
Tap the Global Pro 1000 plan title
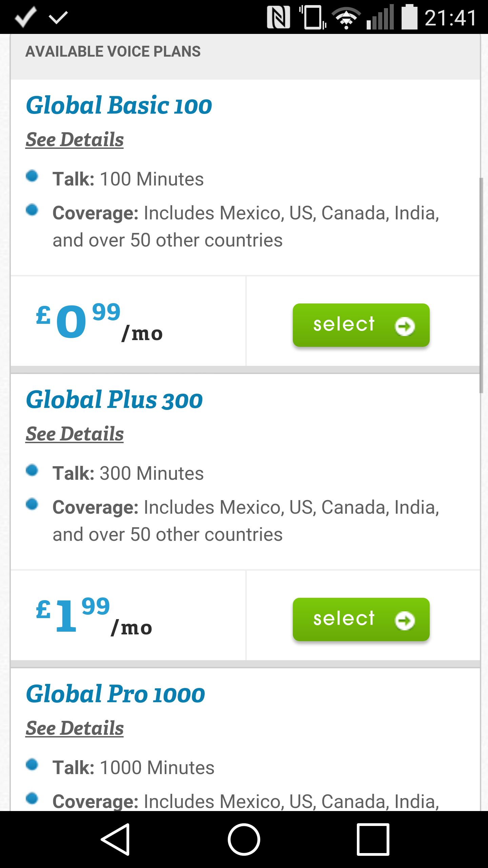115,694
